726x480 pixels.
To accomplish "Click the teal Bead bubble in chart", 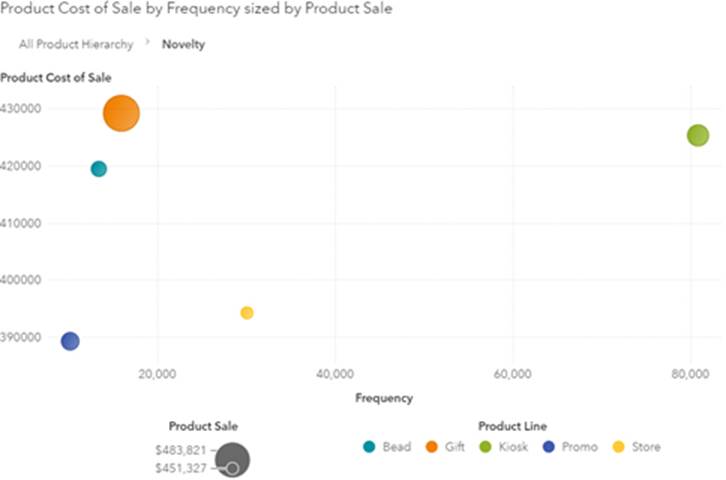I will coord(98,169).
